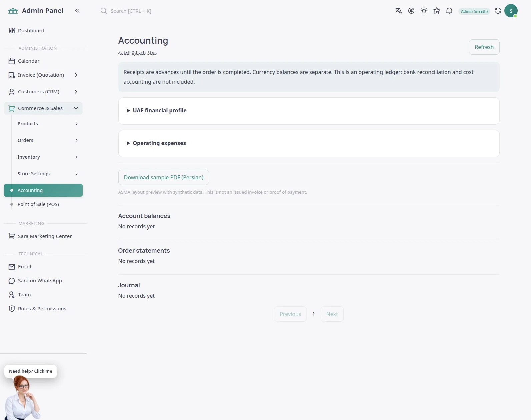This screenshot has width=531, height=420.
Task: Expand the Orders submenu chevron
Action: coord(77,140)
